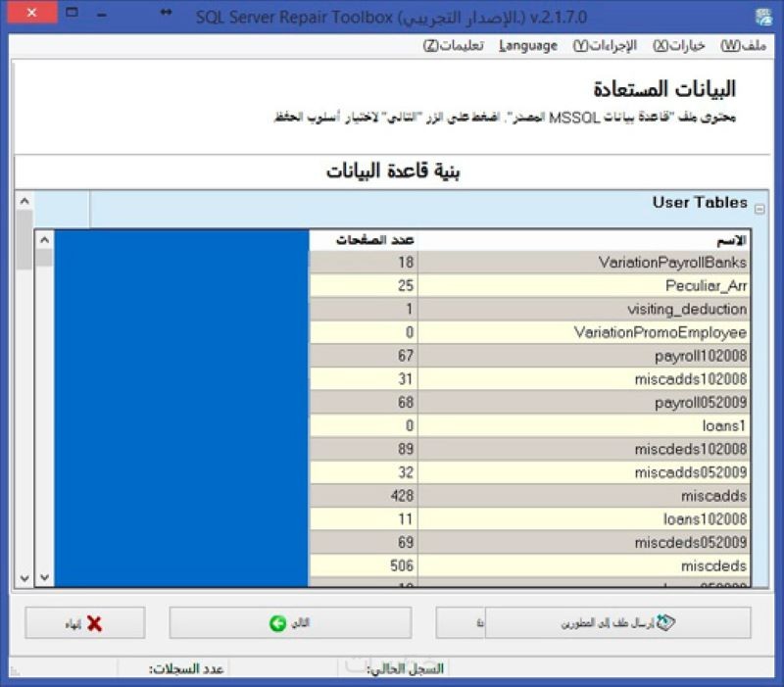
Task: Click the red X on the إنهاء (Exit) button
Action: tap(94, 623)
